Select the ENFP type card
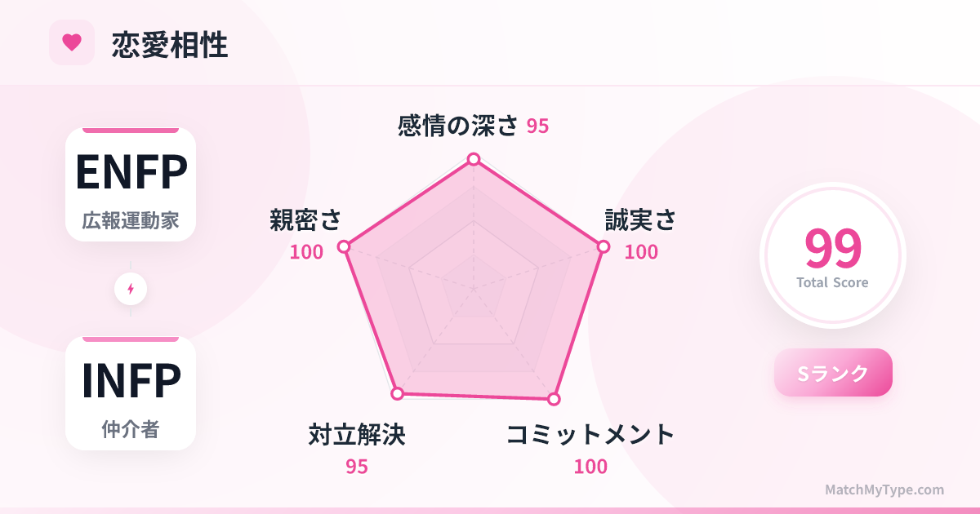The width and height of the screenshot is (980, 514). 131,184
